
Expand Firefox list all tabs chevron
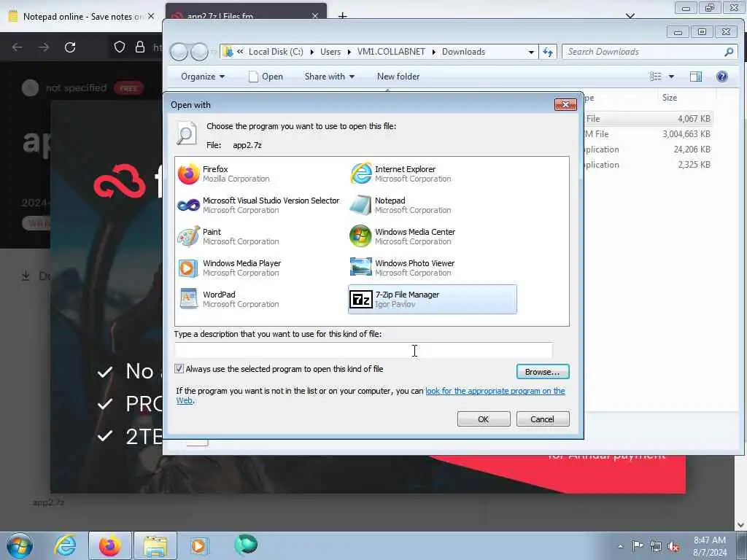click(630, 16)
